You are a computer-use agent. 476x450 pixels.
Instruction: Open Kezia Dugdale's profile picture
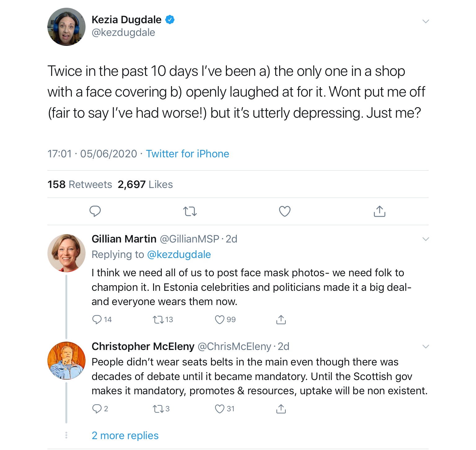66,27
